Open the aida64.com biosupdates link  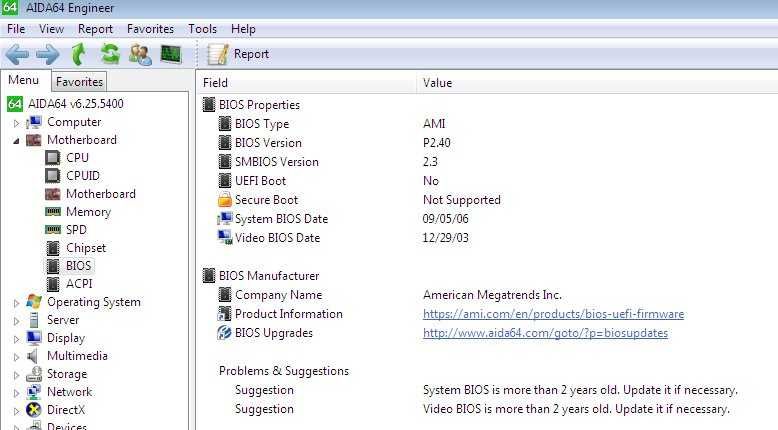click(545, 333)
